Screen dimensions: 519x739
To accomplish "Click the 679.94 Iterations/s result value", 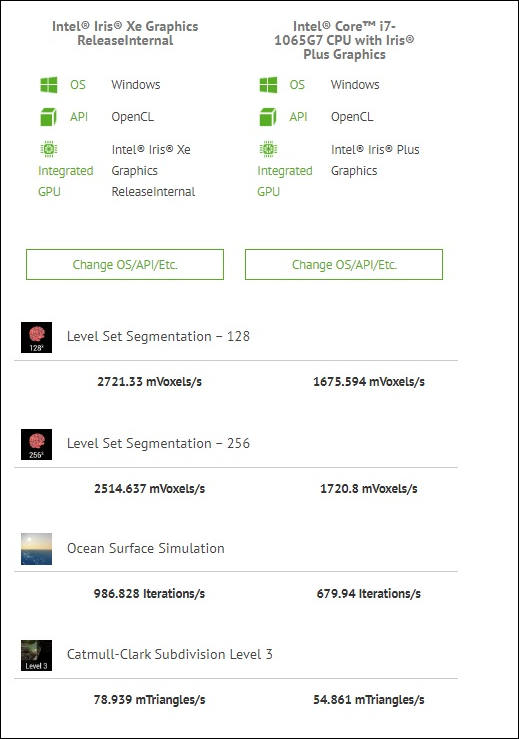I will pos(369,594).
